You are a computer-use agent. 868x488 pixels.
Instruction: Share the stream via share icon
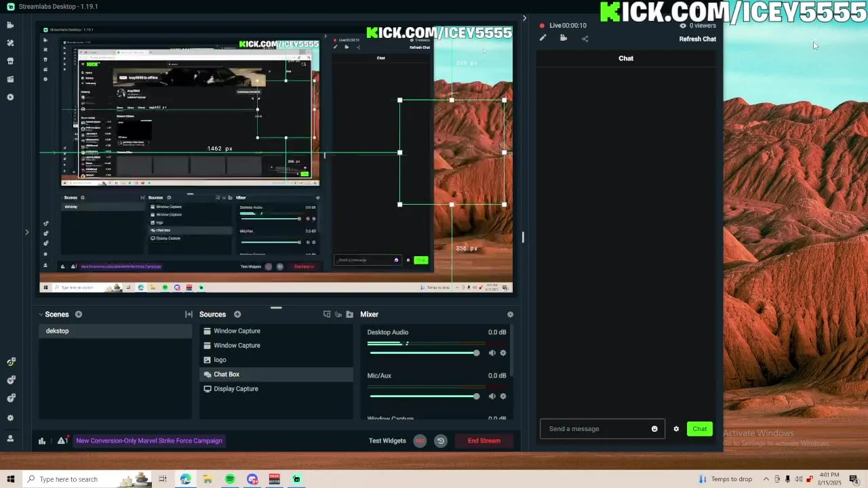pos(585,39)
